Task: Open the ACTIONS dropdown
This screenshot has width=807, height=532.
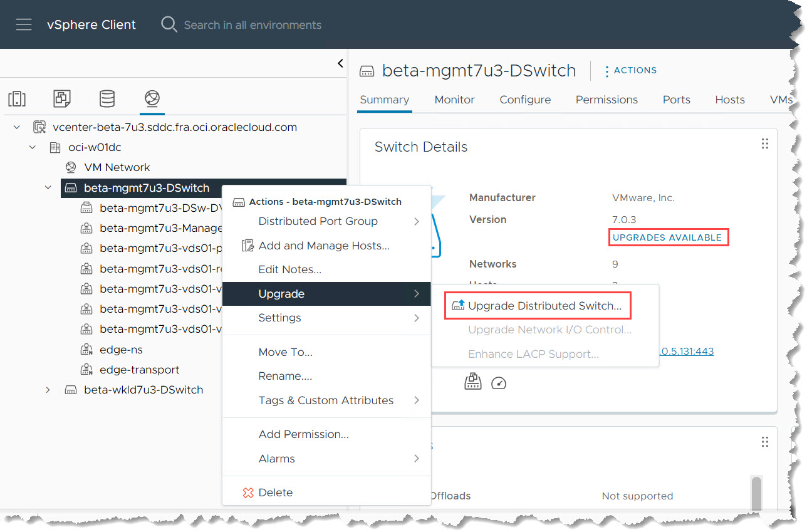Action: [x=630, y=71]
